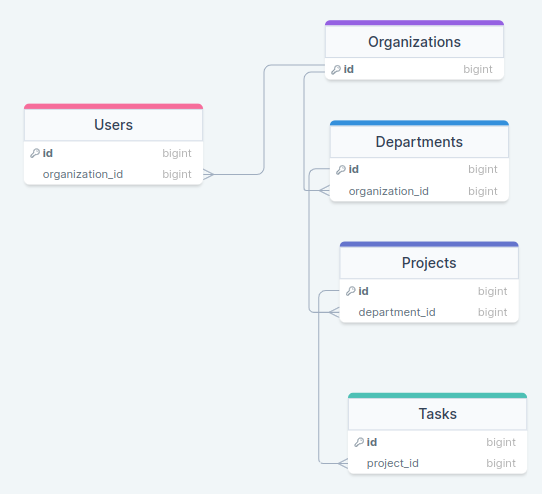Click the bigint type of Organizations id
This screenshot has width=542, height=494.
pos(478,69)
